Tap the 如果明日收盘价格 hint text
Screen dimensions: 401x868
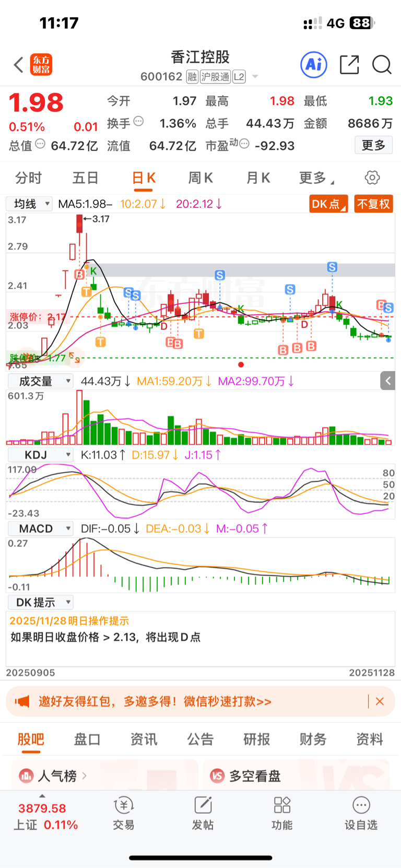[105, 637]
